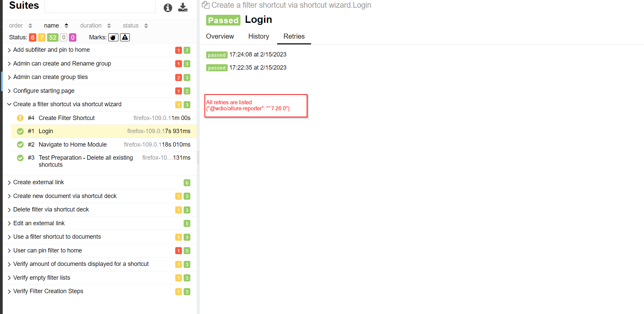
Task: Expand Admin can create and Rename group
Action: click(100, 64)
